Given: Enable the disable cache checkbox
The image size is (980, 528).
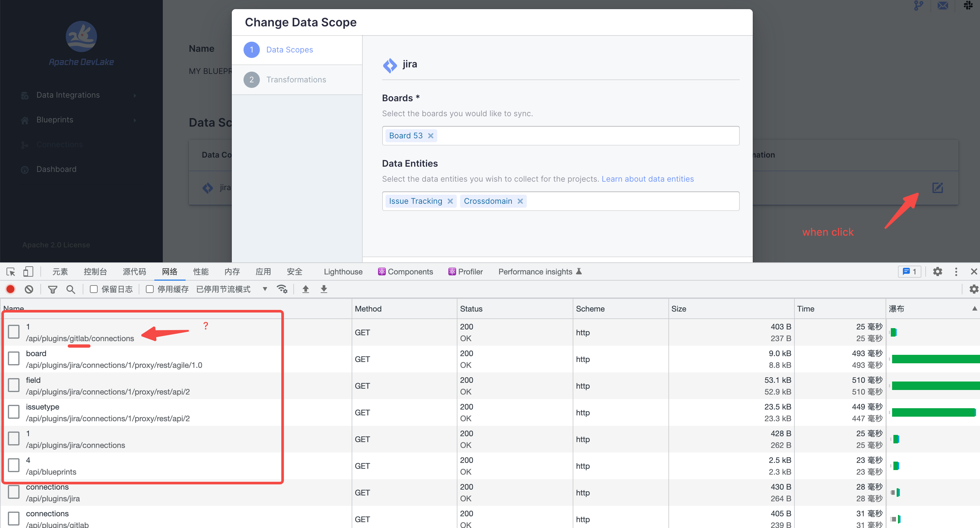Looking at the screenshot, I should tap(150, 289).
